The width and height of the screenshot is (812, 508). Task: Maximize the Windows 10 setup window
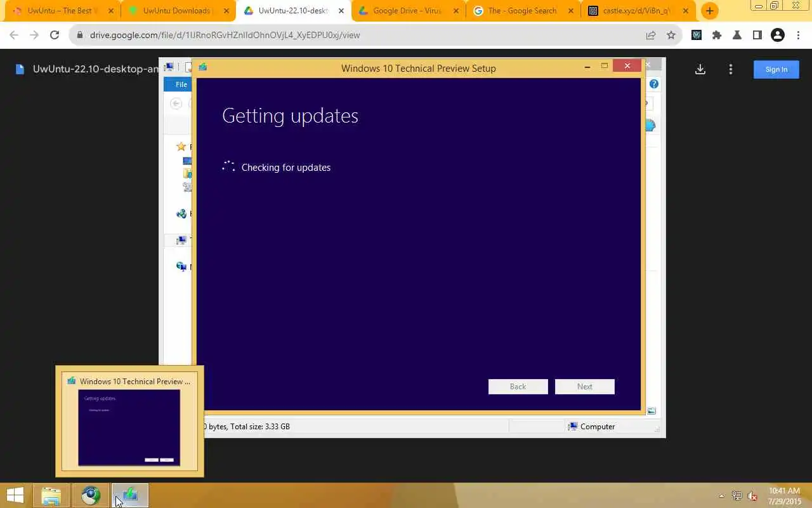605,66
